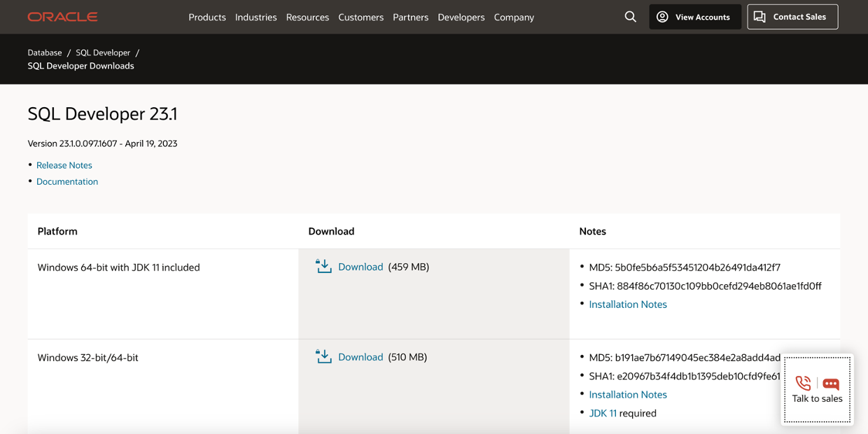Image resolution: width=868 pixels, height=434 pixels.
Task: Open the search magnifier icon
Action: (x=629, y=16)
